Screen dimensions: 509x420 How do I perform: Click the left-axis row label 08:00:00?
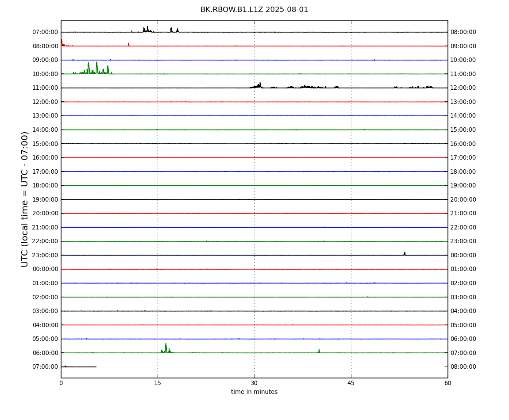coord(46,46)
